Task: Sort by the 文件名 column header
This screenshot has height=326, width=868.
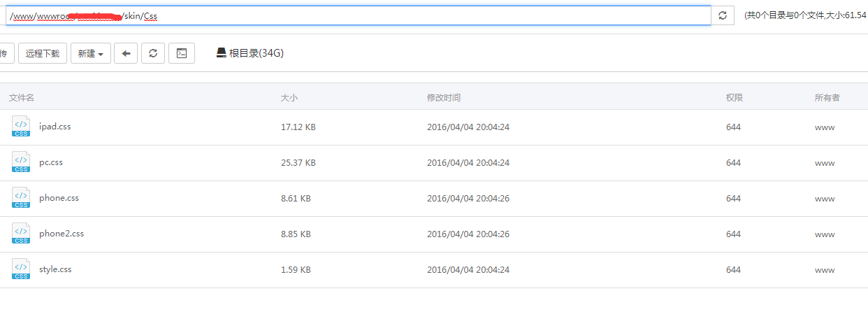Action: (22, 98)
